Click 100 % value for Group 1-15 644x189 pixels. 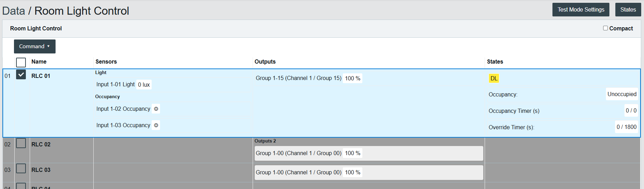point(353,79)
